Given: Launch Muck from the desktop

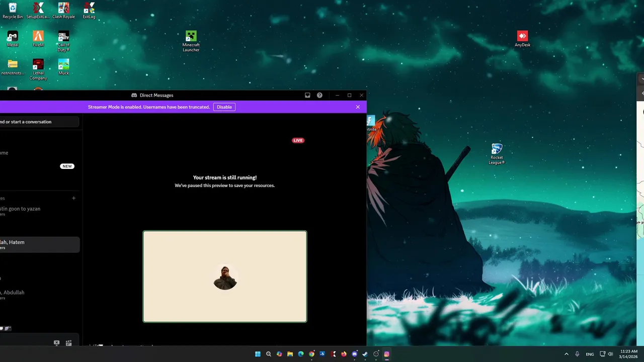Looking at the screenshot, I should click(63, 67).
